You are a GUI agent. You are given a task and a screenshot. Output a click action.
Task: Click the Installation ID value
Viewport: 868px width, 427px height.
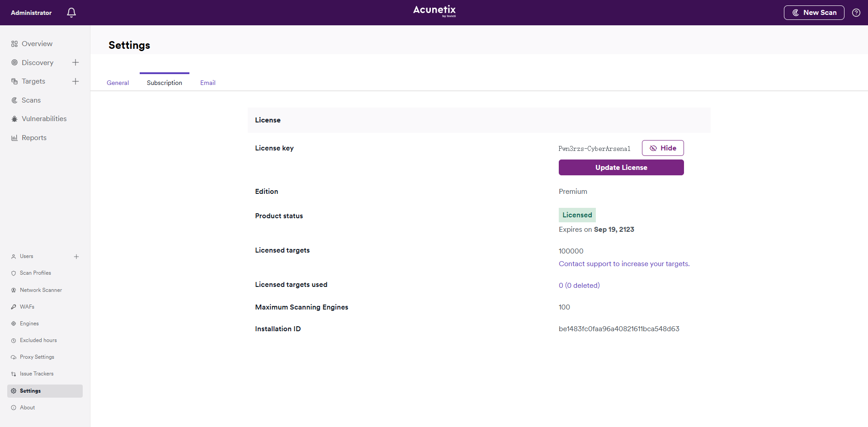pos(619,329)
